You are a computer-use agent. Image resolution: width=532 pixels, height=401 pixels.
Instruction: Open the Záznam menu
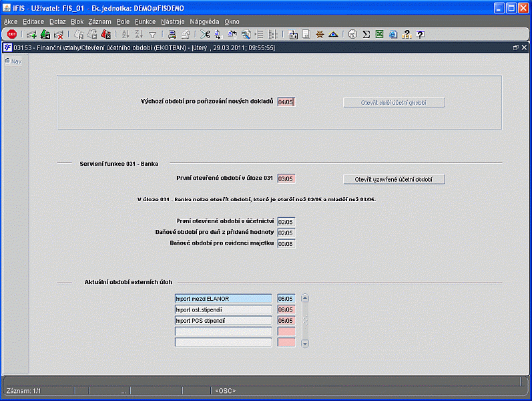pos(99,22)
